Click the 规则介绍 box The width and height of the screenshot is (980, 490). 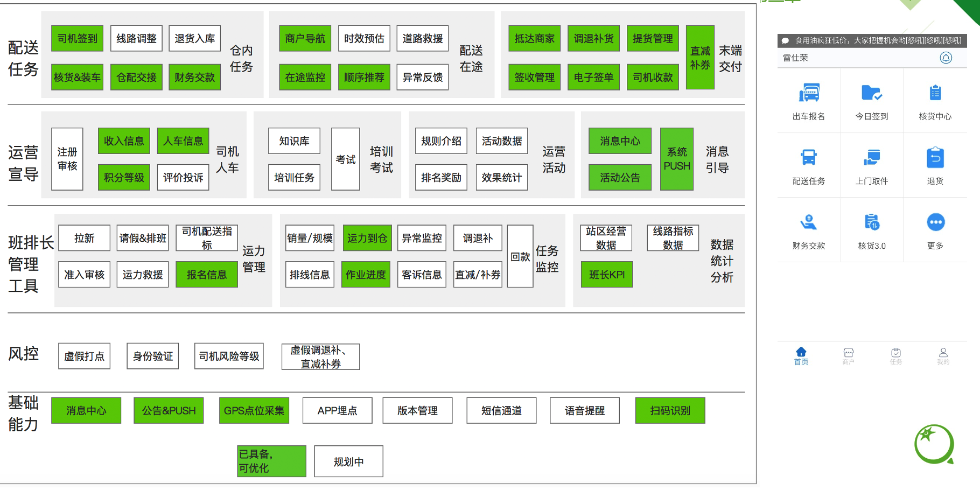442,141
